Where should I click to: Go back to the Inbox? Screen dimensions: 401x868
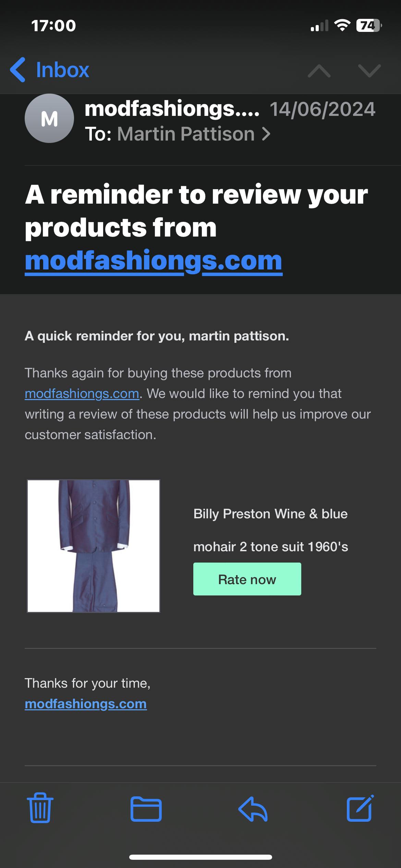click(50, 70)
